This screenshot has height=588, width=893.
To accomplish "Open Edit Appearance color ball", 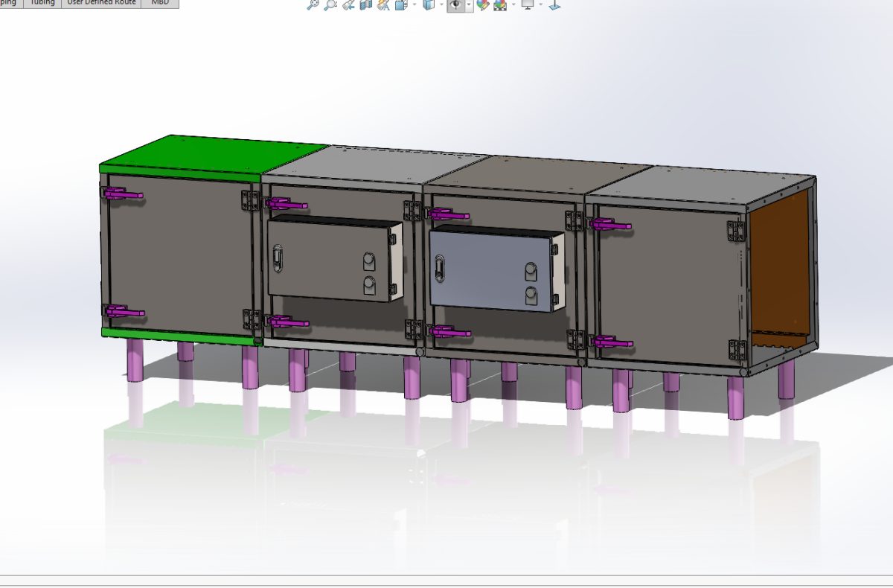I will coord(483,4).
